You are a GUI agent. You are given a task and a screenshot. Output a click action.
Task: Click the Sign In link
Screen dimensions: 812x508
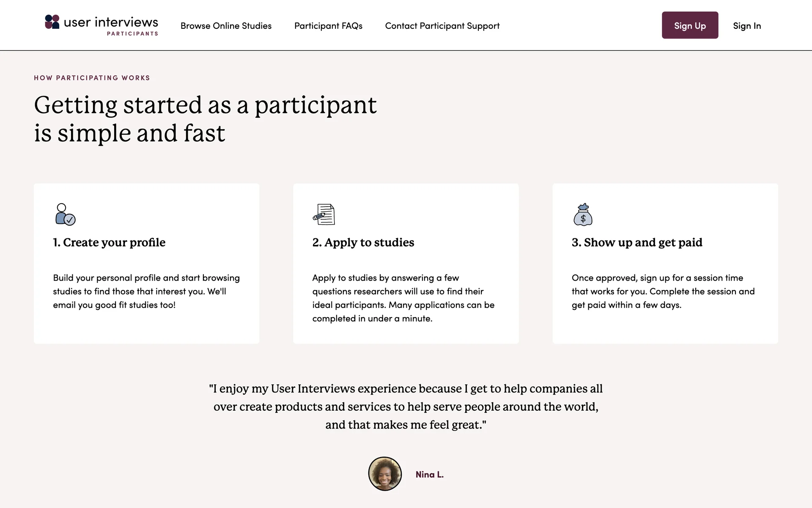[746, 26]
